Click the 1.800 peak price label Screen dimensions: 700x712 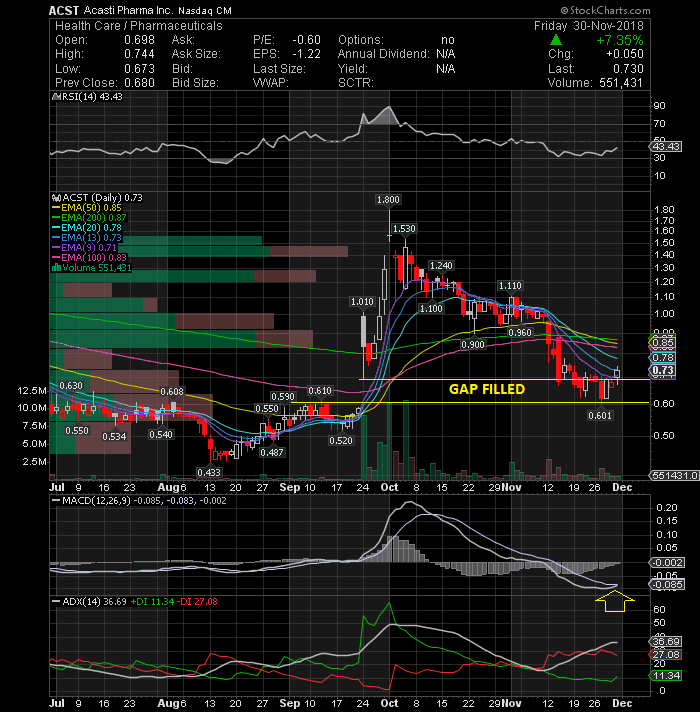(389, 199)
